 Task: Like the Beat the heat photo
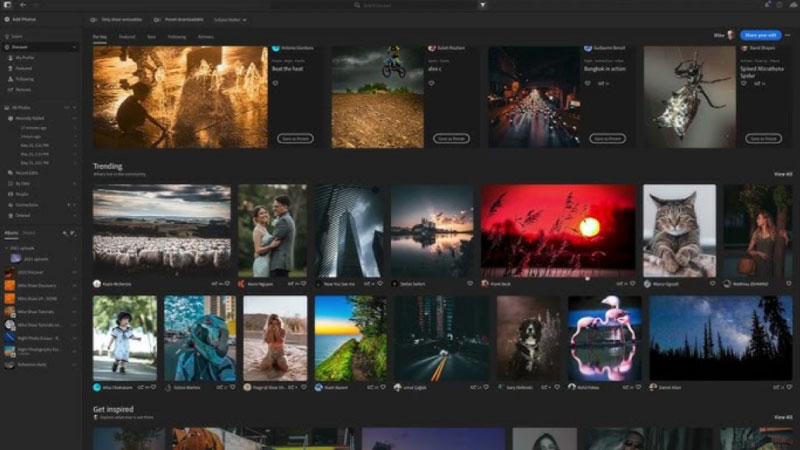276,84
